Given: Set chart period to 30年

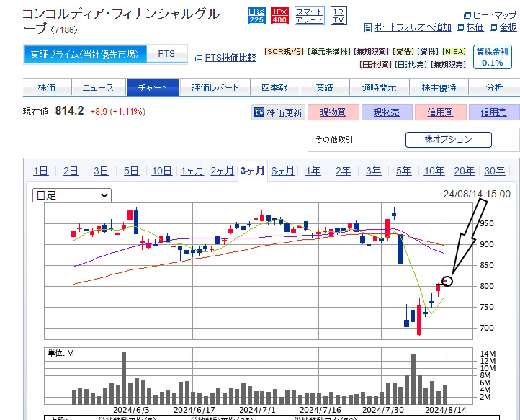Looking at the screenshot, I should pos(495,171).
